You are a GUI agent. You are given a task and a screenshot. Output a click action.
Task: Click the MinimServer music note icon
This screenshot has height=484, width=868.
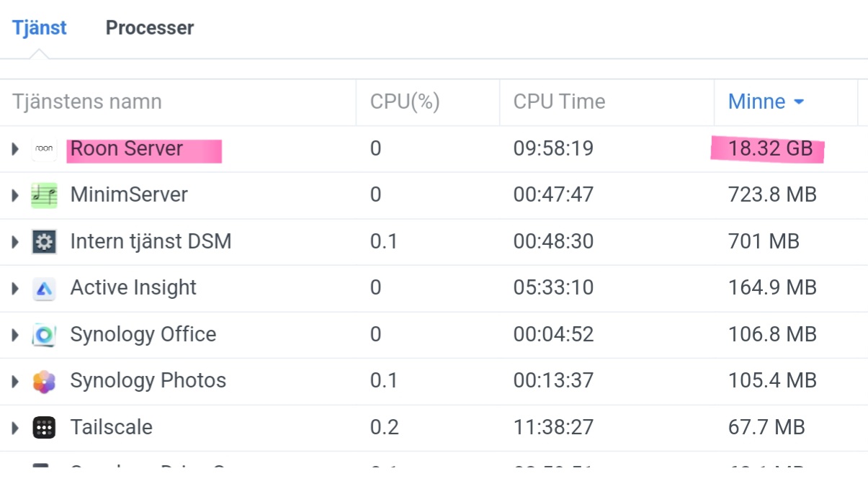[x=44, y=195]
